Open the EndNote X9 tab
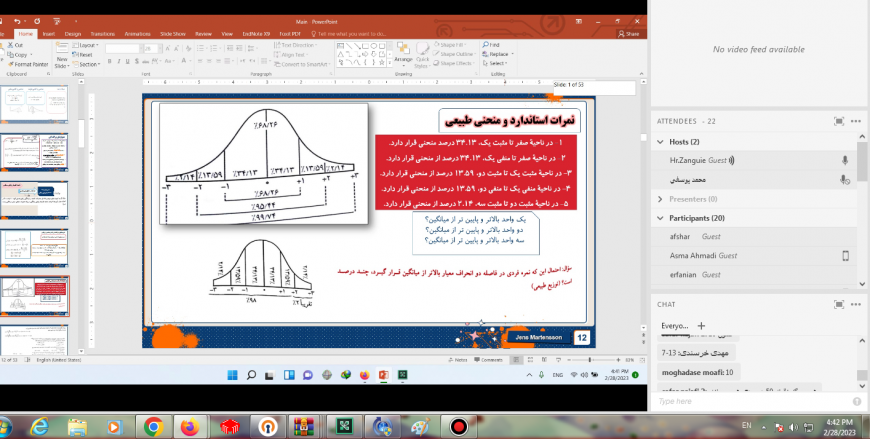Viewport: 870px width, 439px height. [256, 34]
